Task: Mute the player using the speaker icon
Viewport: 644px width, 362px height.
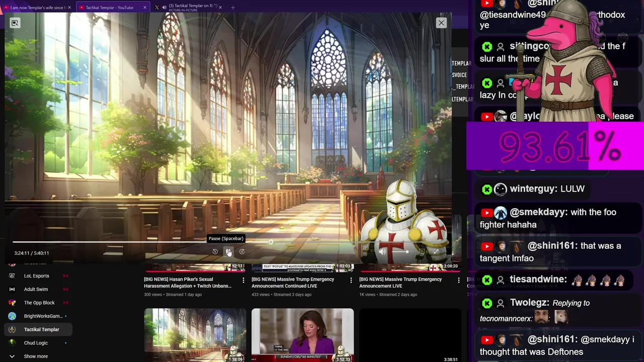Action: coord(382,251)
